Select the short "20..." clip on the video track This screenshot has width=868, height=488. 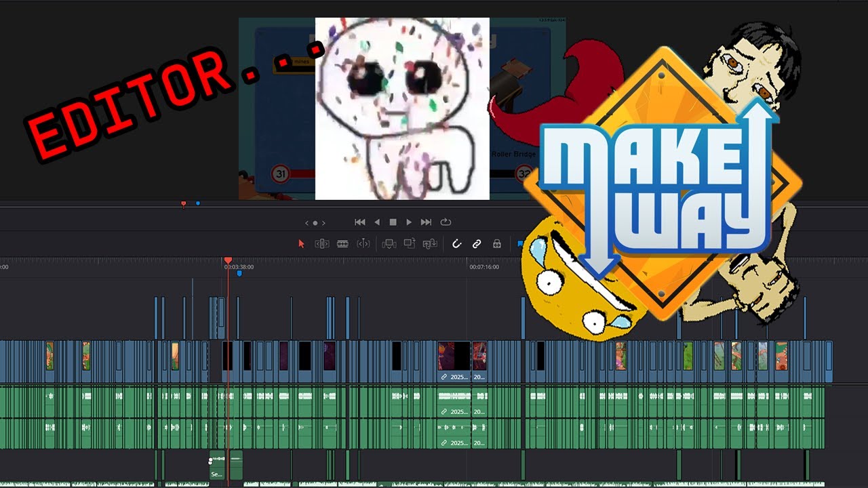click(x=479, y=363)
